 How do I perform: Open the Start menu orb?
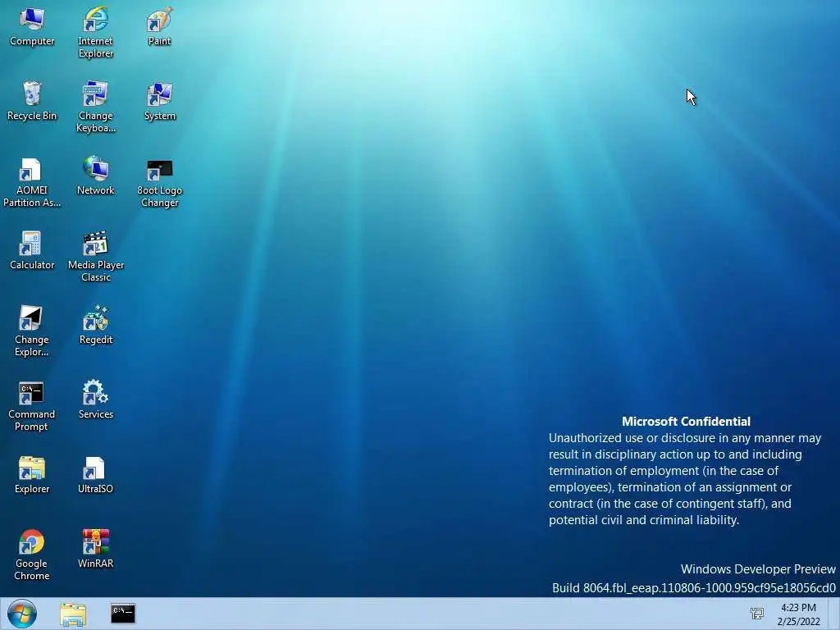(22, 614)
